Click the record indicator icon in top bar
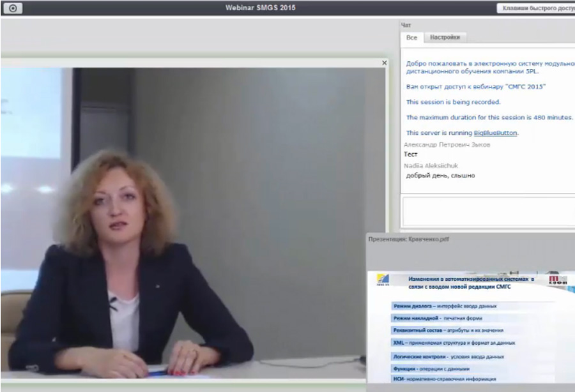This screenshot has width=575, height=392. (x=13, y=8)
